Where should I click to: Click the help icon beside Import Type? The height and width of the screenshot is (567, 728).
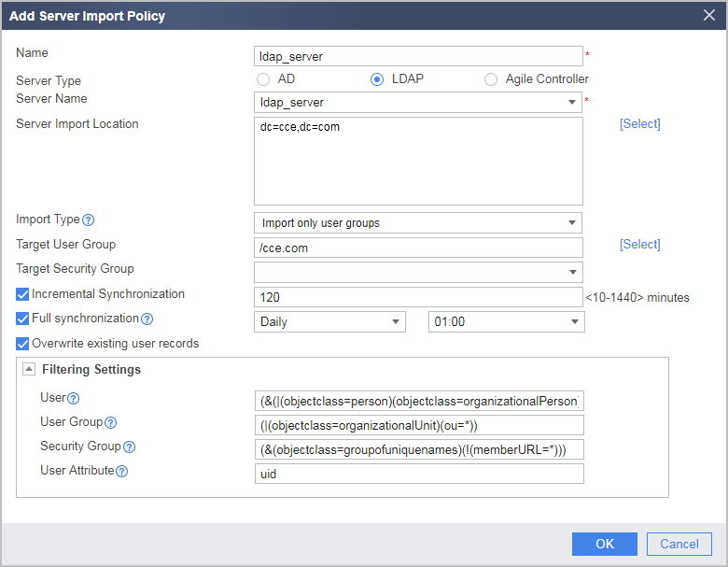tap(89, 220)
